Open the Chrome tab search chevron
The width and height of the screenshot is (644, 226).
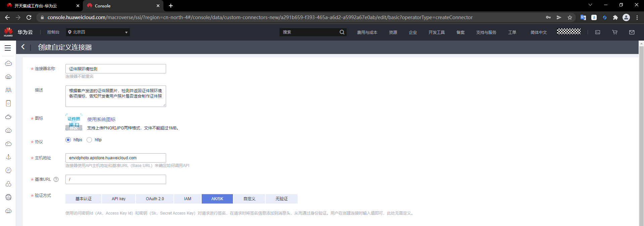click(x=590, y=5)
